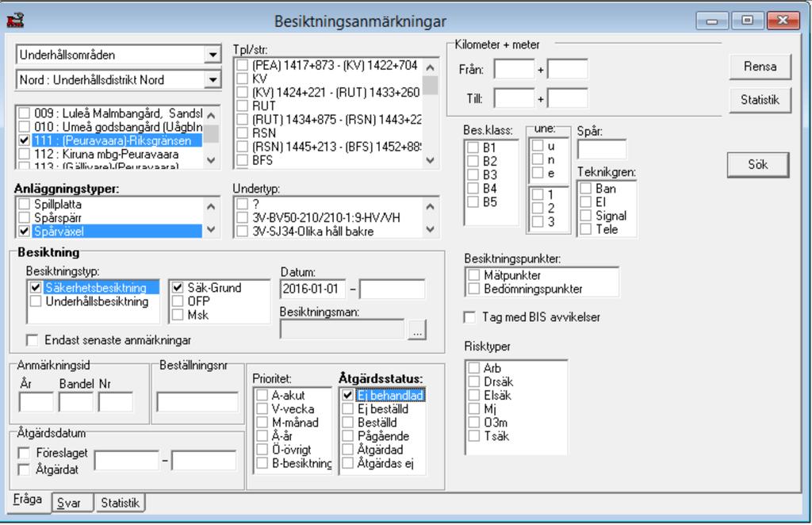Check Teknikgren Tele
812x525 pixels.
(586, 229)
